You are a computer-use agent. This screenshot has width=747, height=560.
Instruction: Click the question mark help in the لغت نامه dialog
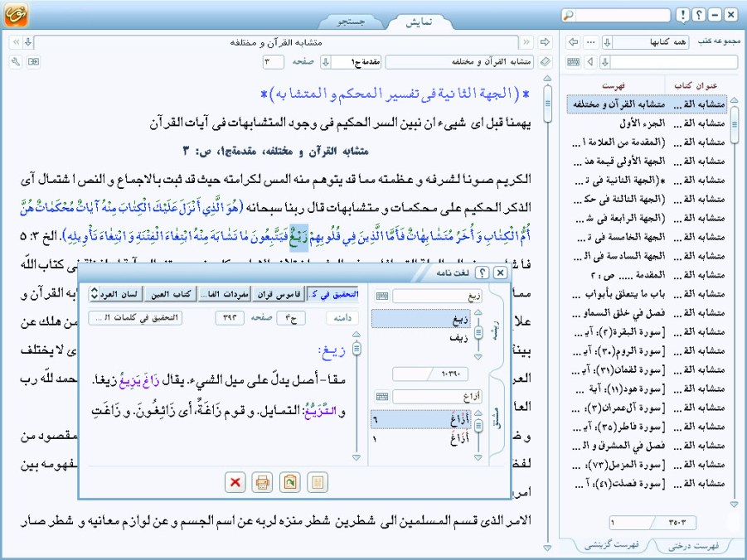tap(483, 273)
